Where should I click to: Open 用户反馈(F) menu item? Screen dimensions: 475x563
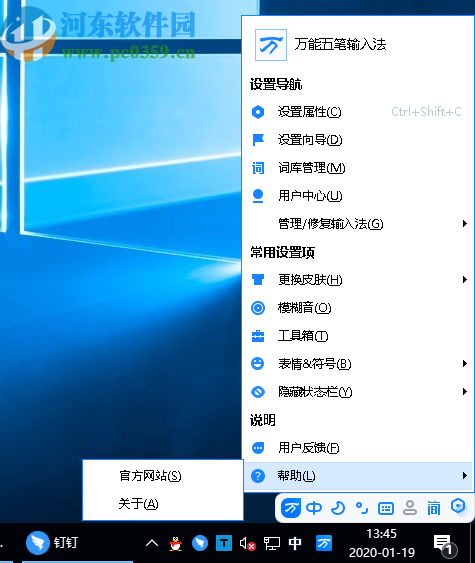358,448
